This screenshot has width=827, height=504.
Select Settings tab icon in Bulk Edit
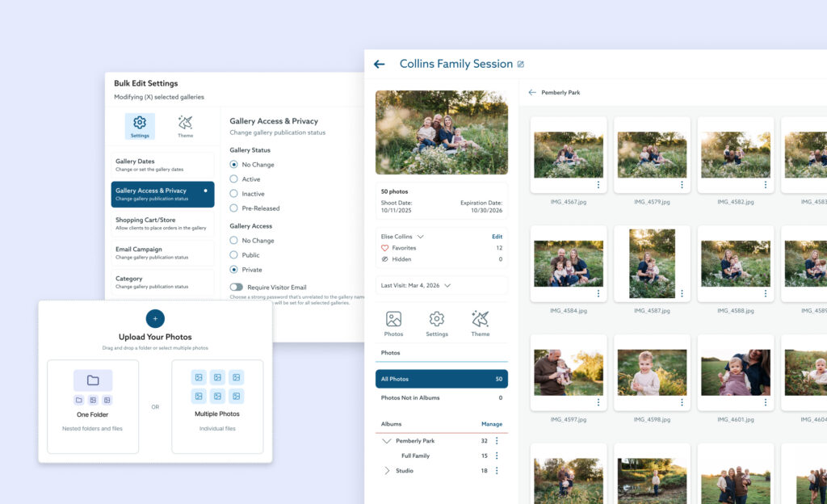coord(139,125)
